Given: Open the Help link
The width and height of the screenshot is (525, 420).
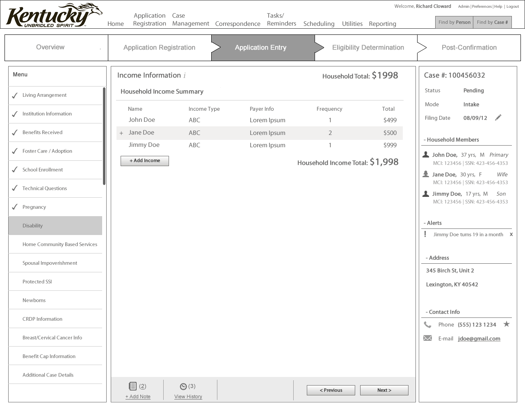Looking at the screenshot, I should click(x=498, y=7).
